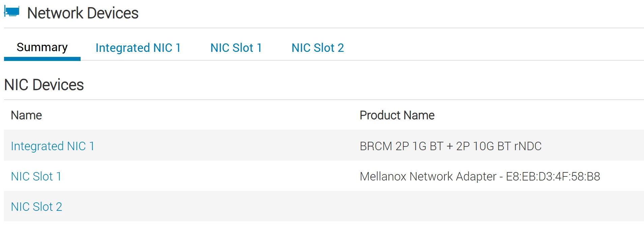
Task: Click the MAC address E8:EB:D3:4F:58:B8
Action: 553,176
